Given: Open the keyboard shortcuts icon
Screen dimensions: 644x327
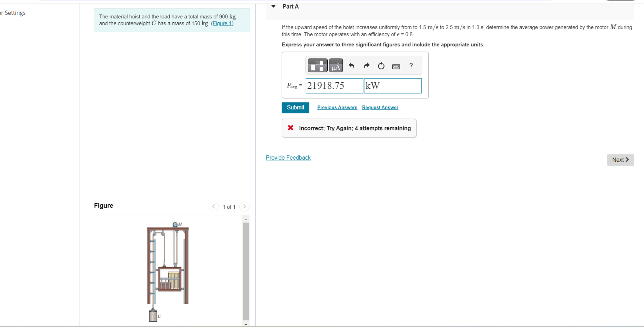Looking at the screenshot, I should (396, 66).
